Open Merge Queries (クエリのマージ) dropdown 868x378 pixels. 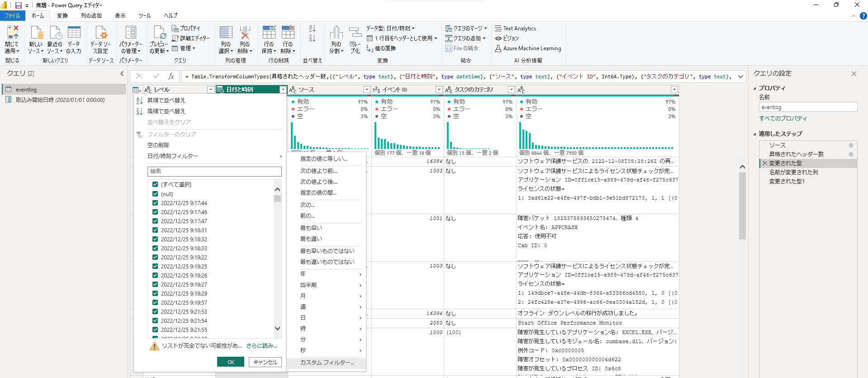[x=466, y=28]
